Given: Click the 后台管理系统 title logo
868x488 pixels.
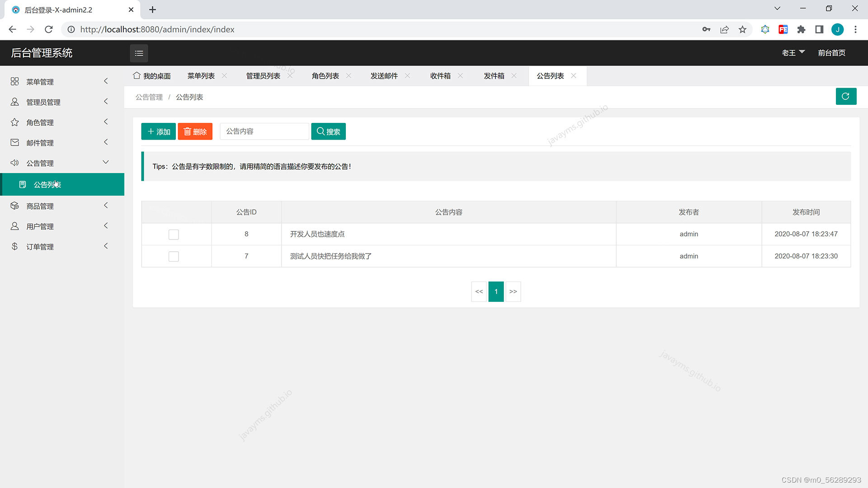Looking at the screenshot, I should pos(42,53).
